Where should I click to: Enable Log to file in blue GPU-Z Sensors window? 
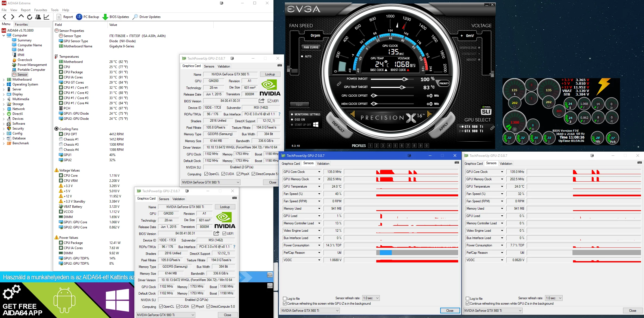coord(285,299)
